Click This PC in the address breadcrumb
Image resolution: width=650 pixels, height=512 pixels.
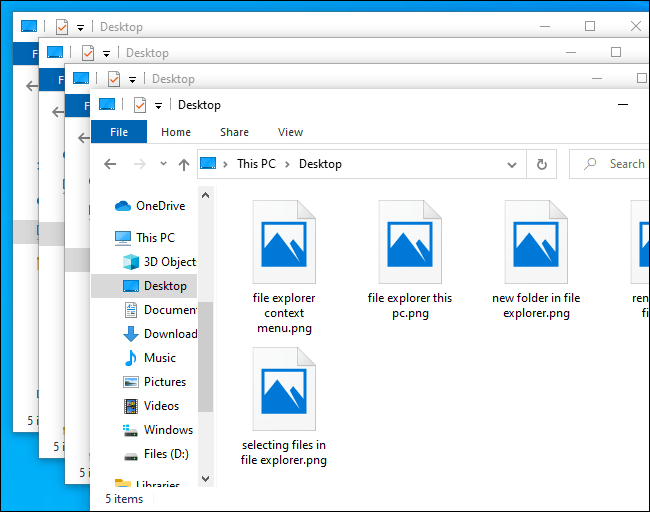tap(255, 164)
